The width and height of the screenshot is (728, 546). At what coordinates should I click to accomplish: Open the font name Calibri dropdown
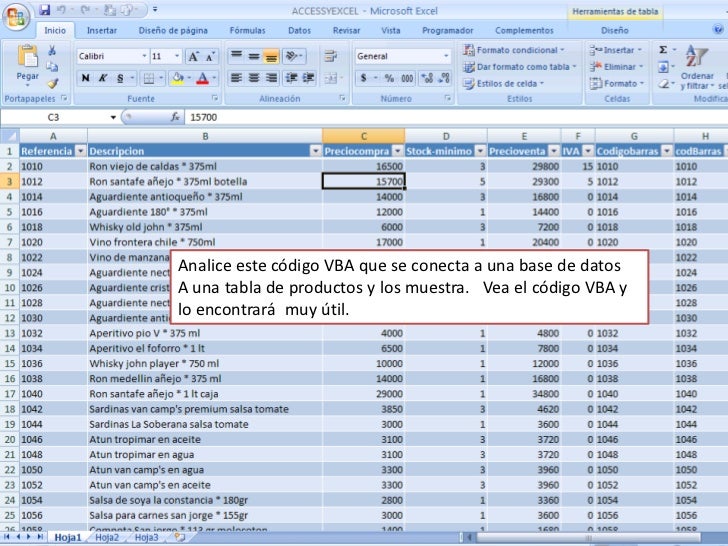[x=144, y=56]
